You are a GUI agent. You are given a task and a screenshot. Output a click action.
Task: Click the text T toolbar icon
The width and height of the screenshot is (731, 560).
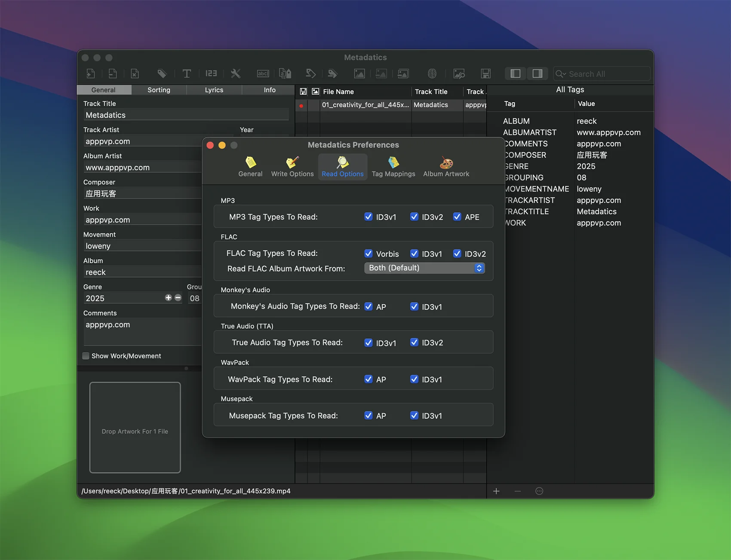pos(187,73)
